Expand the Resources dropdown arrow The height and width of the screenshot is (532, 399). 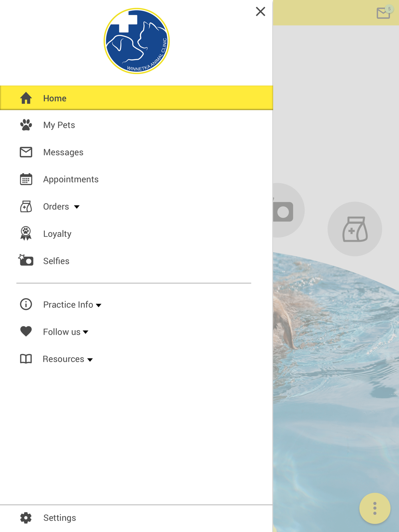90,360
